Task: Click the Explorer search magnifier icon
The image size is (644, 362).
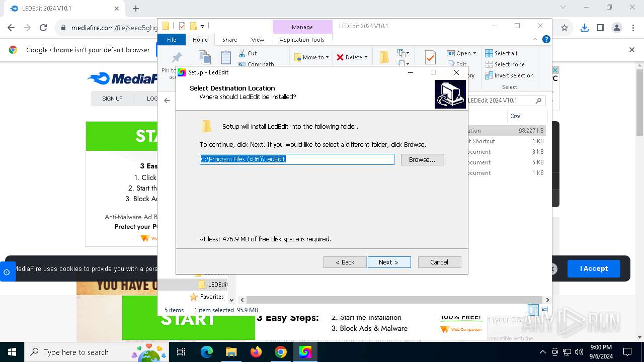Action: point(538,101)
